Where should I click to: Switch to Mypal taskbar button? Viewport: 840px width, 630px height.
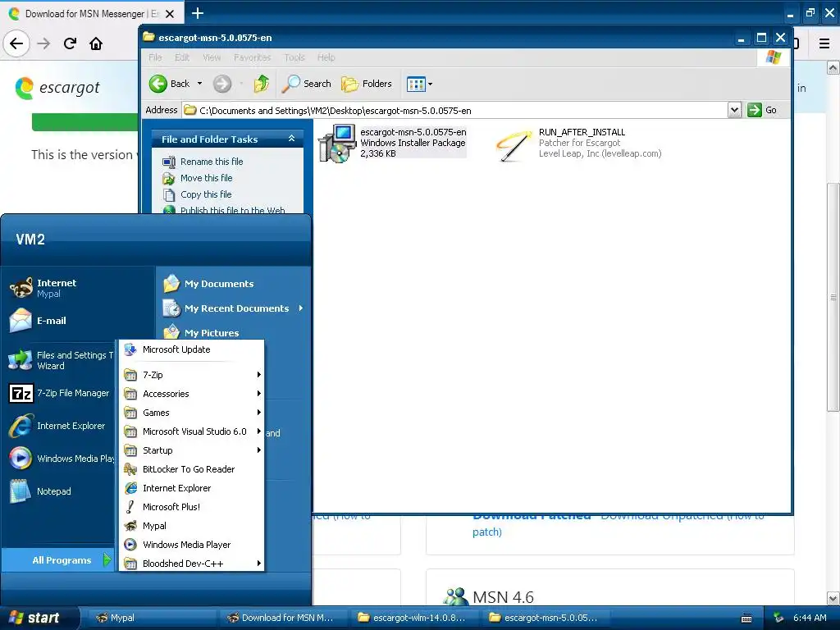150,619
